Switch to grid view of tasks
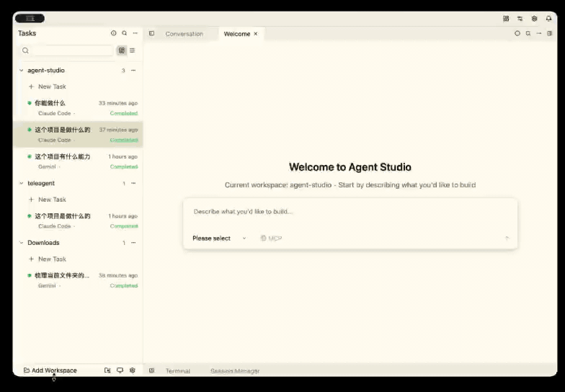The image size is (565, 392). pos(122,50)
